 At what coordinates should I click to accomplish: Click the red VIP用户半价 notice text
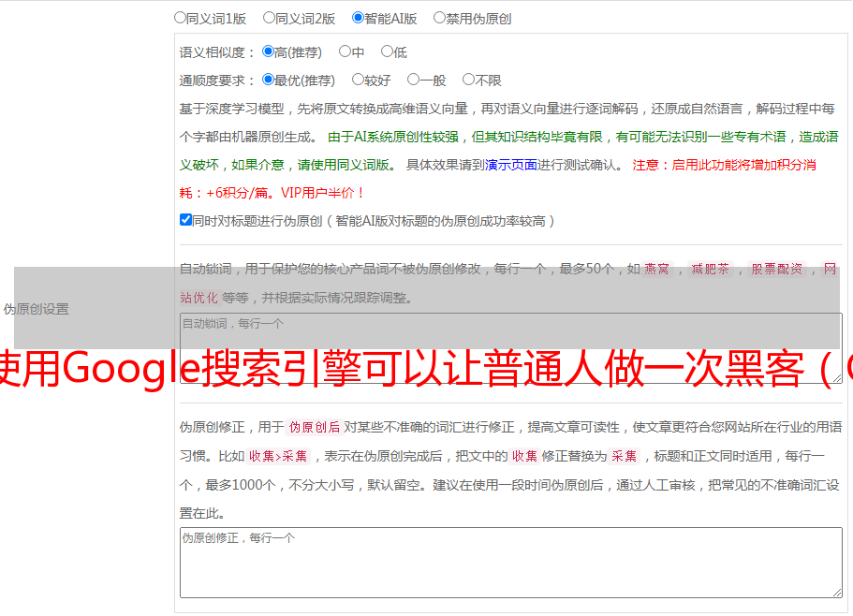point(322,193)
